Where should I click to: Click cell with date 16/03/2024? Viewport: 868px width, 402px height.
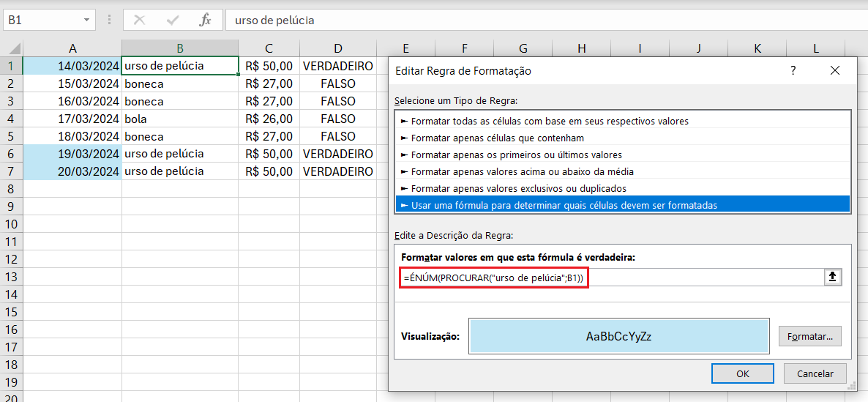[72, 101]
